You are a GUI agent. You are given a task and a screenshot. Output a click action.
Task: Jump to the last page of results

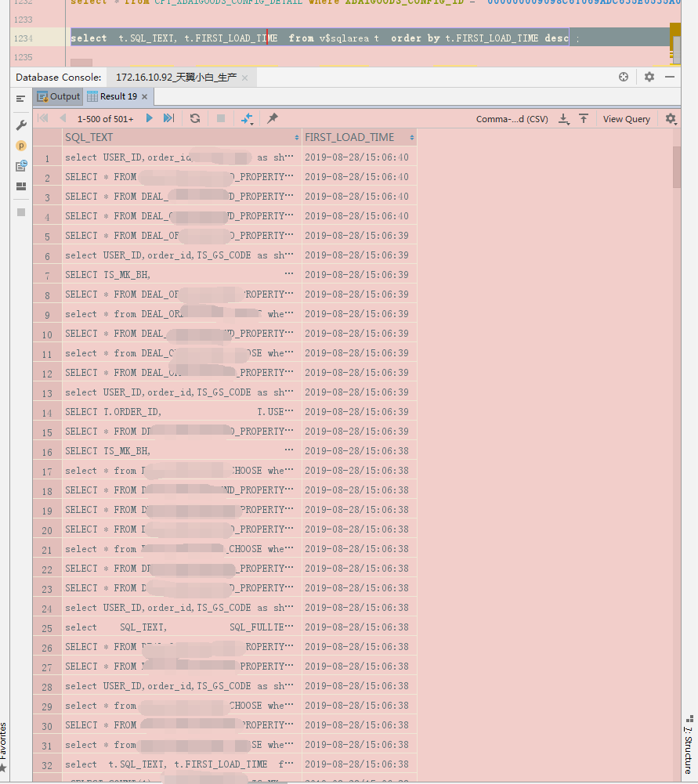[168, 118]
